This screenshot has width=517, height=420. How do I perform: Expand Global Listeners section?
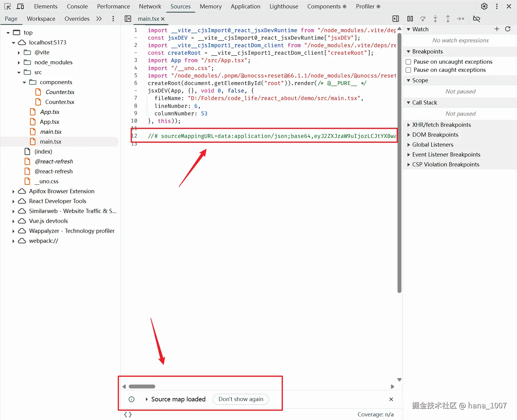pos(408,145)
